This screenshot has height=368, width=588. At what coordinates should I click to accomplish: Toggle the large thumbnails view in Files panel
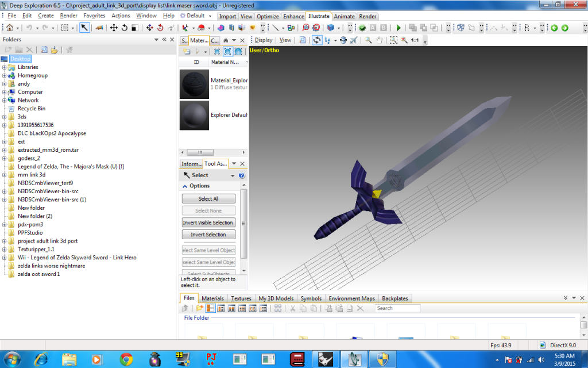point(210,309)
